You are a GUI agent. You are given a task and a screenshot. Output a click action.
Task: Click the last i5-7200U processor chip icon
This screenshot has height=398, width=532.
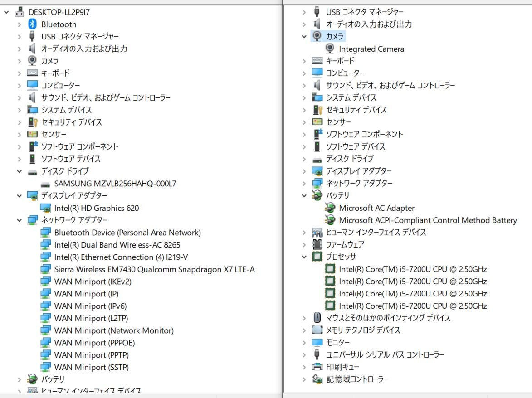[330, 306]
